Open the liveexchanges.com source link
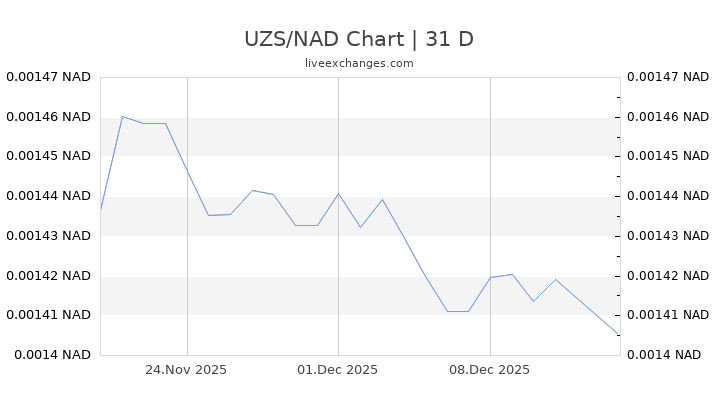 coord(359,63)
